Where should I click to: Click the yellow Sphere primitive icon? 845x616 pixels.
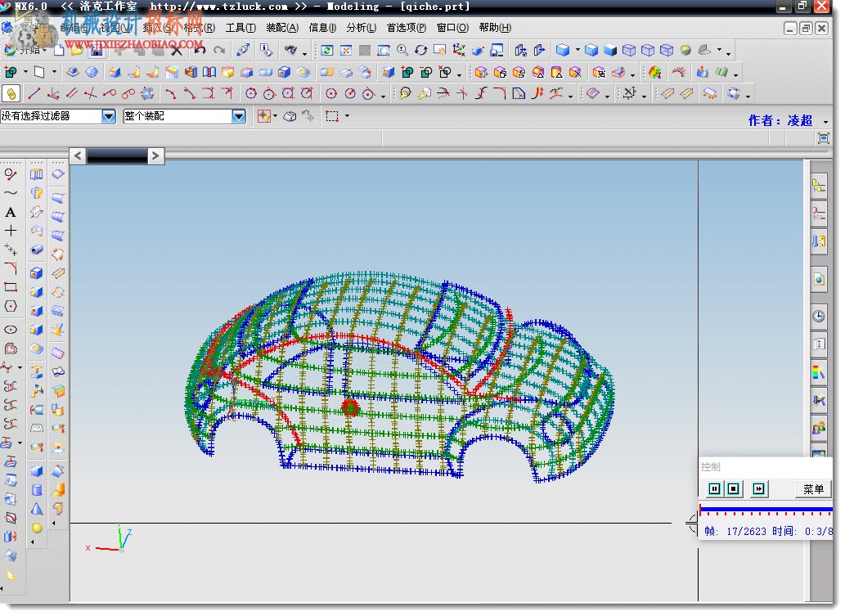click(37, 528)
